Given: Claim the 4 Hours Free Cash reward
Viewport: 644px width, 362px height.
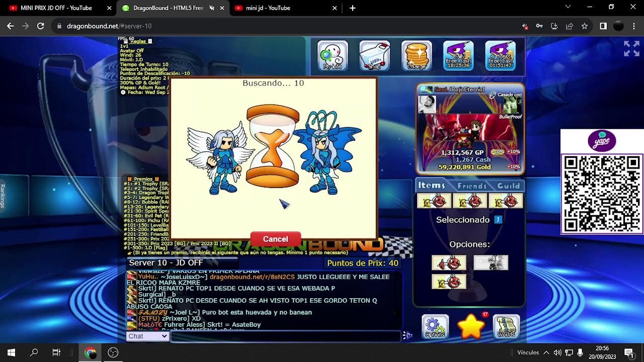Looking at the screenshot, I should 500,55.
